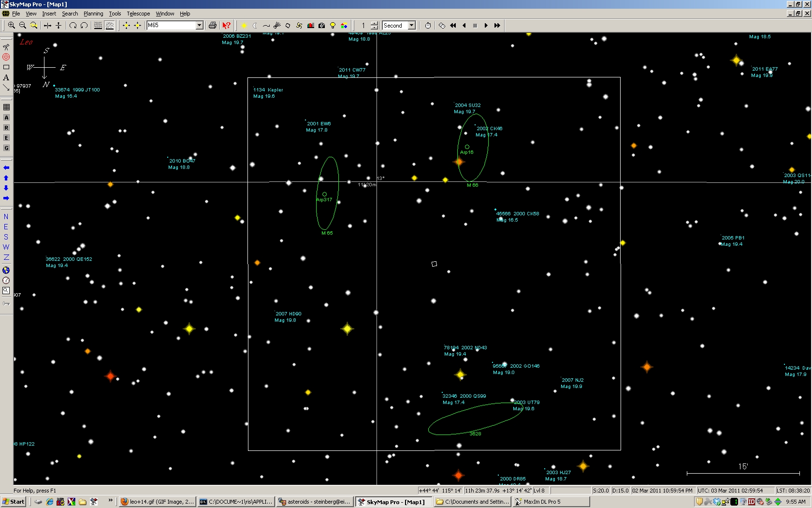This screenshot has height=508, width=812.
Task: Open the Telescope menu
Action: click(x=138, y=14)
